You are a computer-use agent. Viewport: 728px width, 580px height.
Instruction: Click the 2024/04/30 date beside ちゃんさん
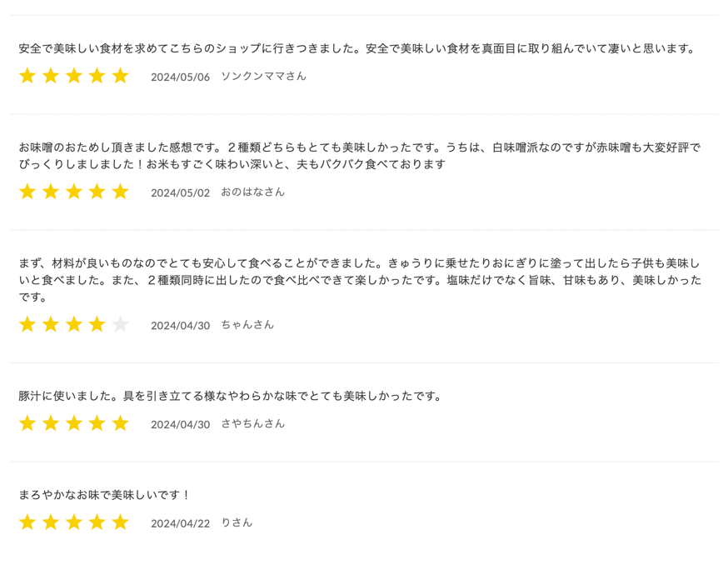coord(180,326)
